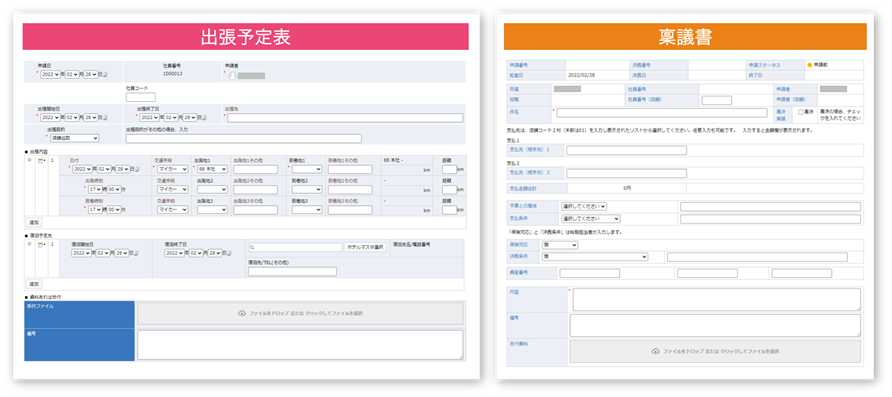Open 予算との関係 dropdown in 稟議書

pyautogui.click(x=584, y=206)
